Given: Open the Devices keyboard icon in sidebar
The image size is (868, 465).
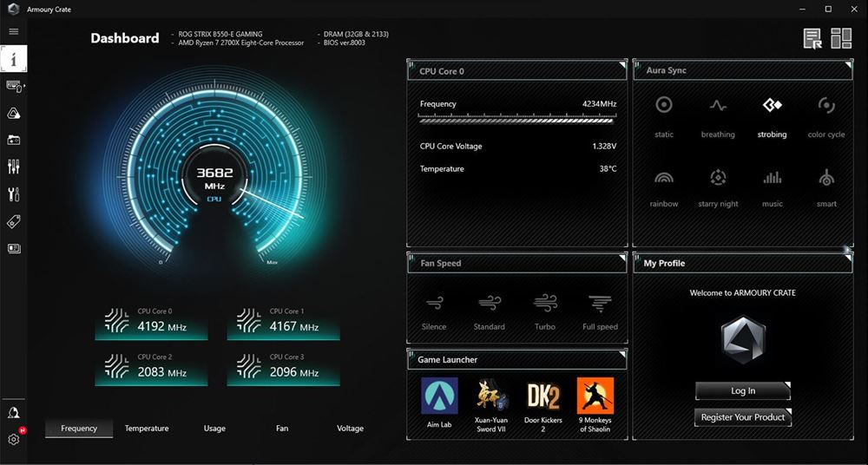Looking at the screenshot, I should click(x=14, y=86).
